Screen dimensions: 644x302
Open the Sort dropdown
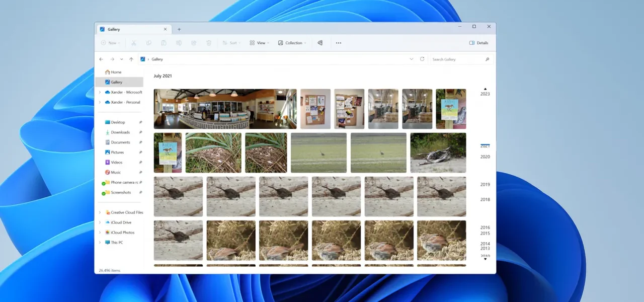point(231,43)
